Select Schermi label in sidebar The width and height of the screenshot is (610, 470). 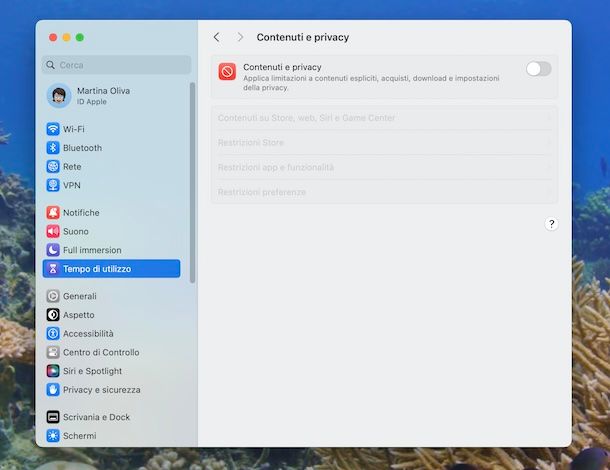tap(80, 435)
